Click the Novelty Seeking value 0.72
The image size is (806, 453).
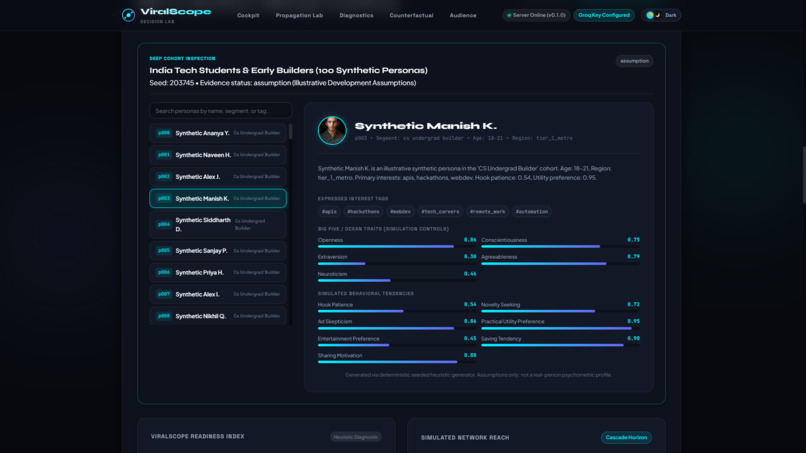pyautogui.click(x=633, y=304)
